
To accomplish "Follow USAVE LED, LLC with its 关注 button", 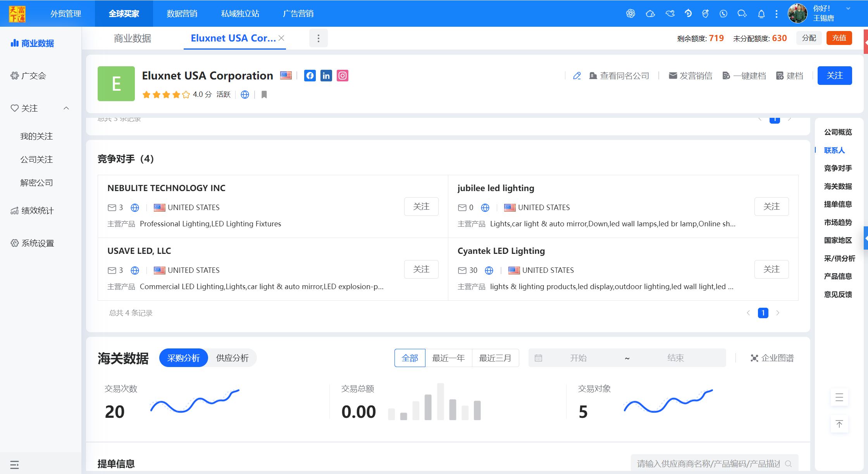I will coord(421,269).
